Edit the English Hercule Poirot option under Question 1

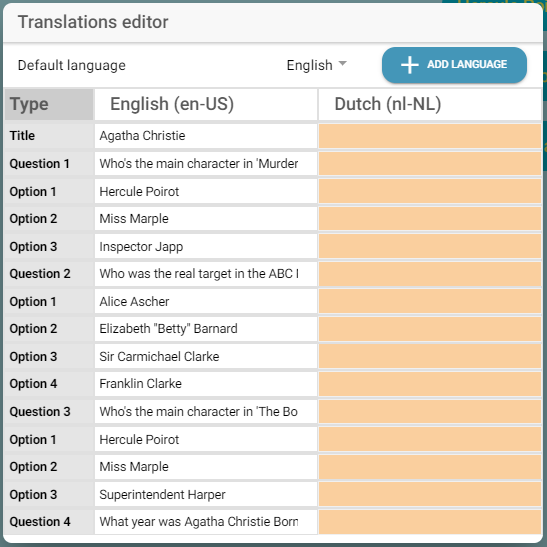pos(206,192)
